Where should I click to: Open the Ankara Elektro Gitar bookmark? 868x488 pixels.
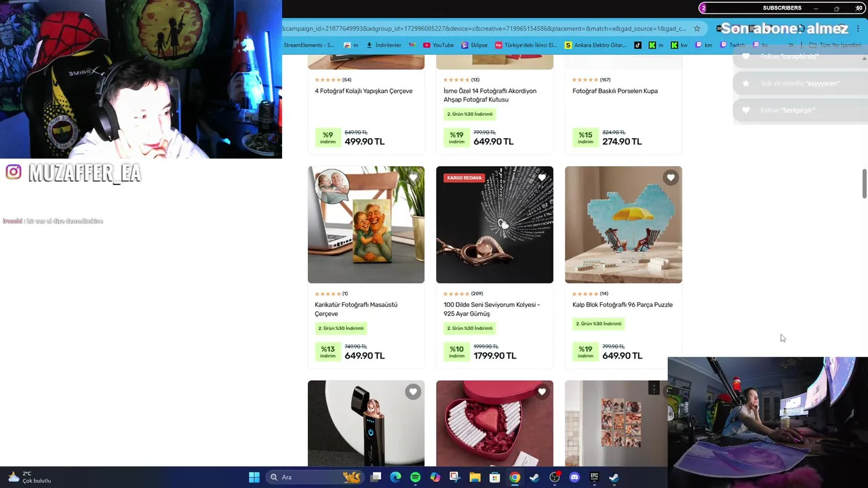click(x=595, y=45)
